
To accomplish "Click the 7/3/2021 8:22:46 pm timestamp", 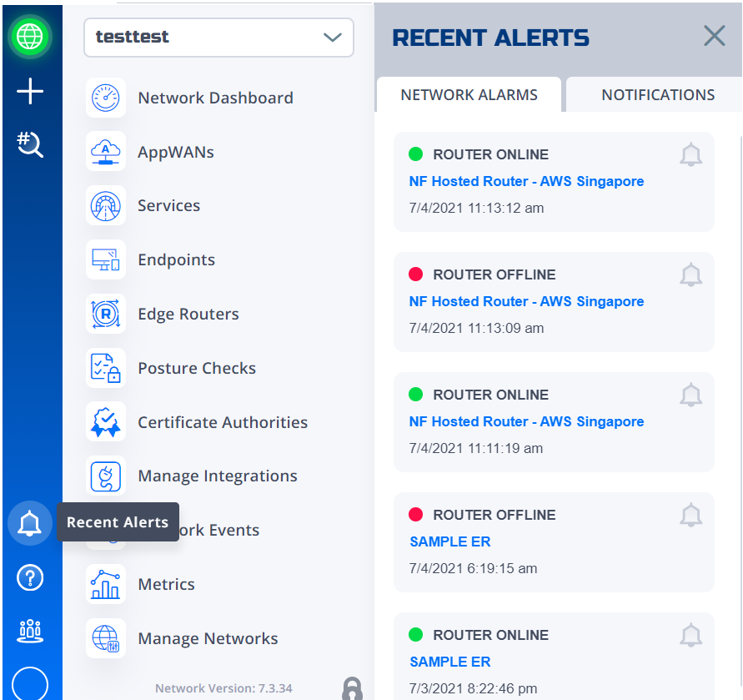I will point(473,688).
